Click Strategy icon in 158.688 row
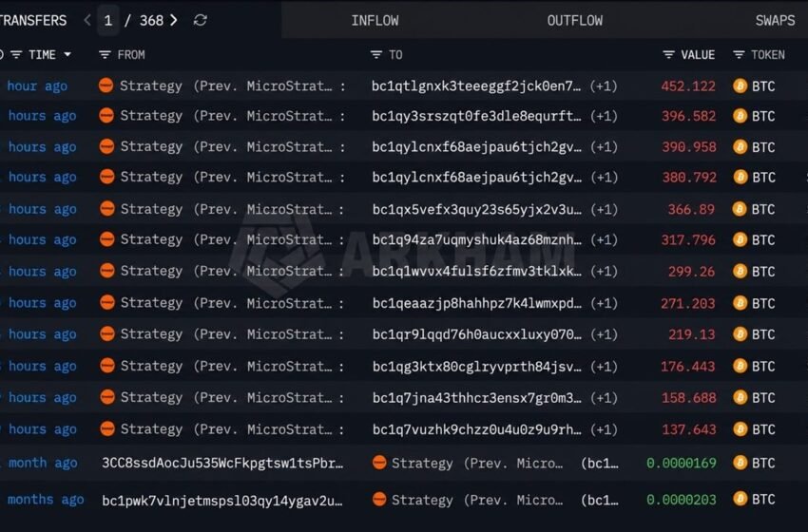The height and width of the screenshot is (532, 808). [107, 398]
